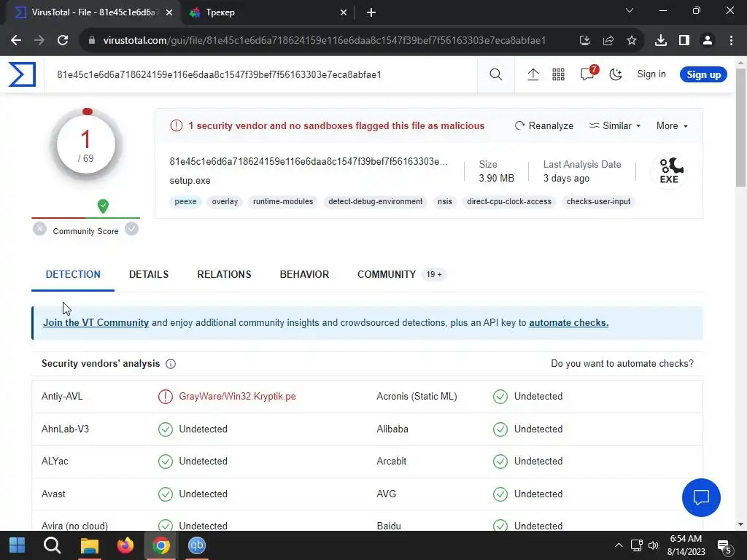747x560 pixels.
Task: Switch to the COMMUNITY tab
Action: [402, 275]
